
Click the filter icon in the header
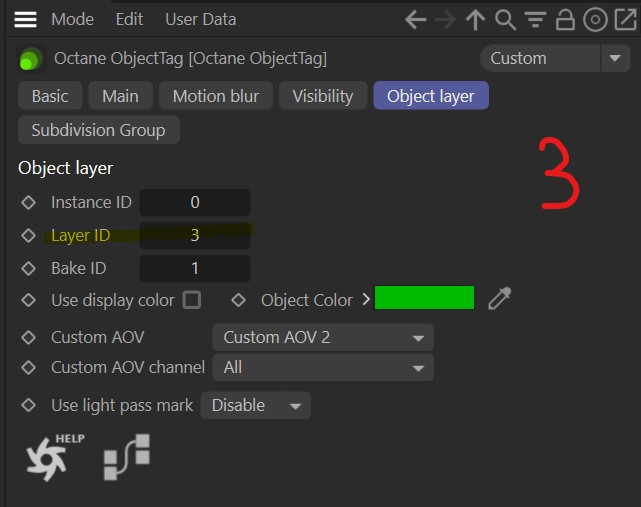click(536, 20)
